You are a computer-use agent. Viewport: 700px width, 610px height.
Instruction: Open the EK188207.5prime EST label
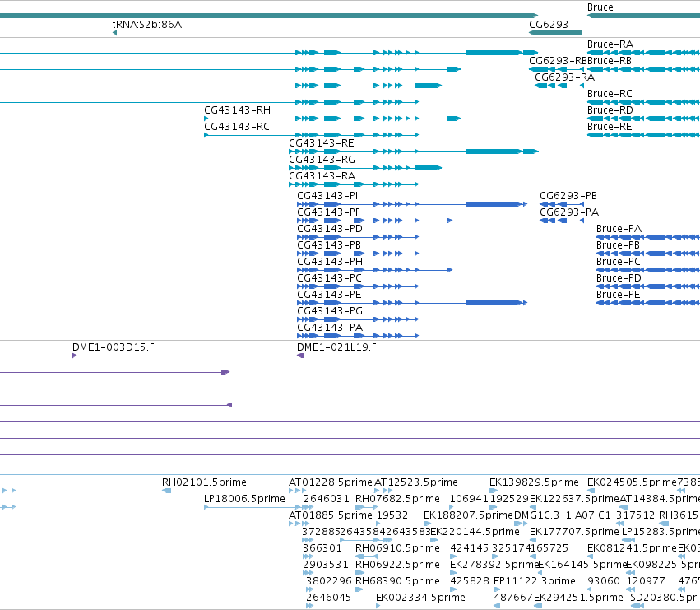tap(468, 515)
